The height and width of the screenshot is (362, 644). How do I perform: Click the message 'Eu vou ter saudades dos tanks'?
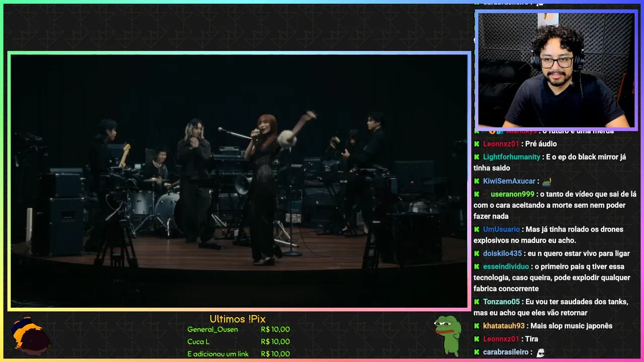tap(551, 307)
